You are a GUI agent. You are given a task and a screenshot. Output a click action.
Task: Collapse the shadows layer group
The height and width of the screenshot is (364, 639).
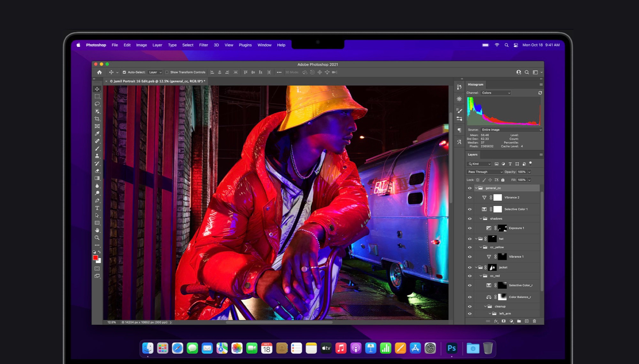coord(481,219)
